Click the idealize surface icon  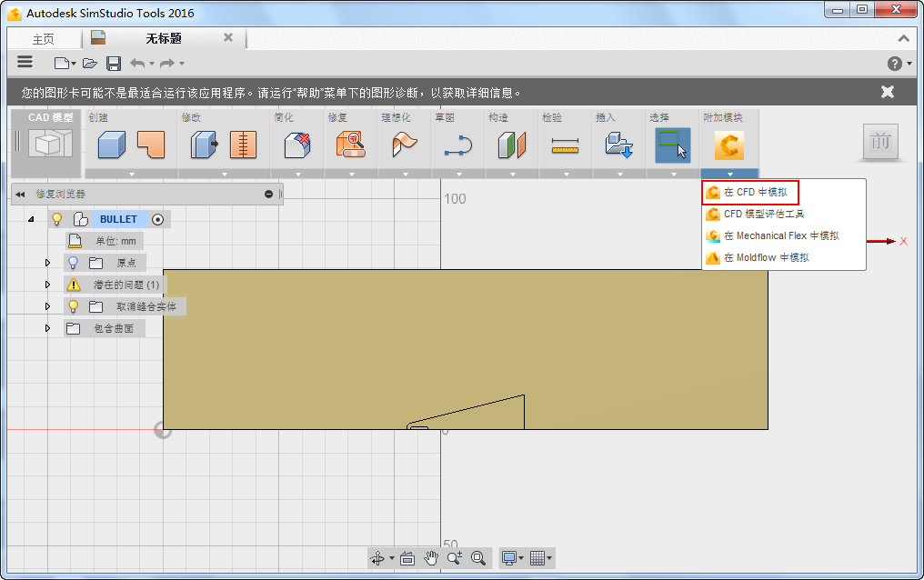[404, 145]
